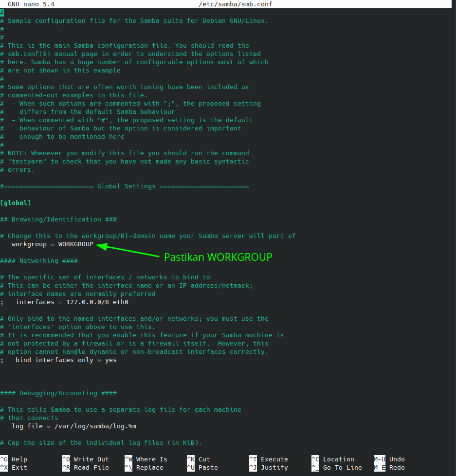This screenshot has width=456, height=476.
Task: Select the Read File shortcut label
Action: [91, 467]
